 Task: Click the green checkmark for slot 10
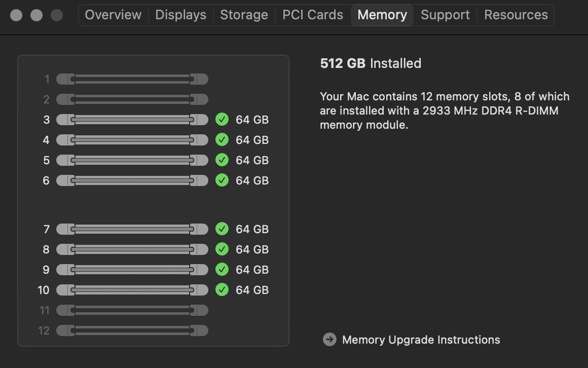click(222, 290)
